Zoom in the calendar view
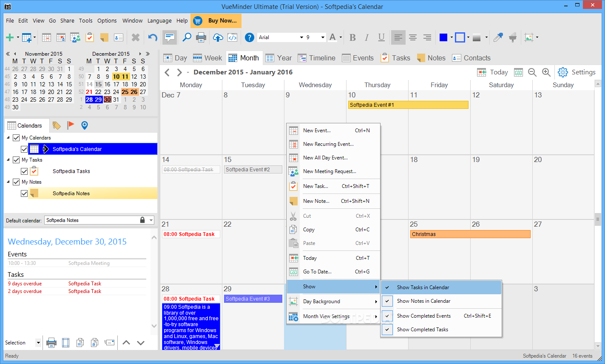Image resolution: width=605 pixels, height=364 pixels. 546,72
